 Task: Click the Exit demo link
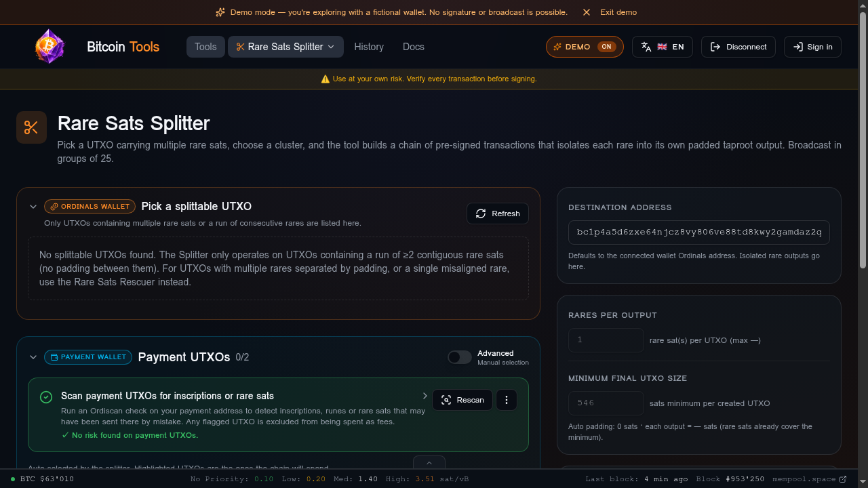[x=618, y=12]
